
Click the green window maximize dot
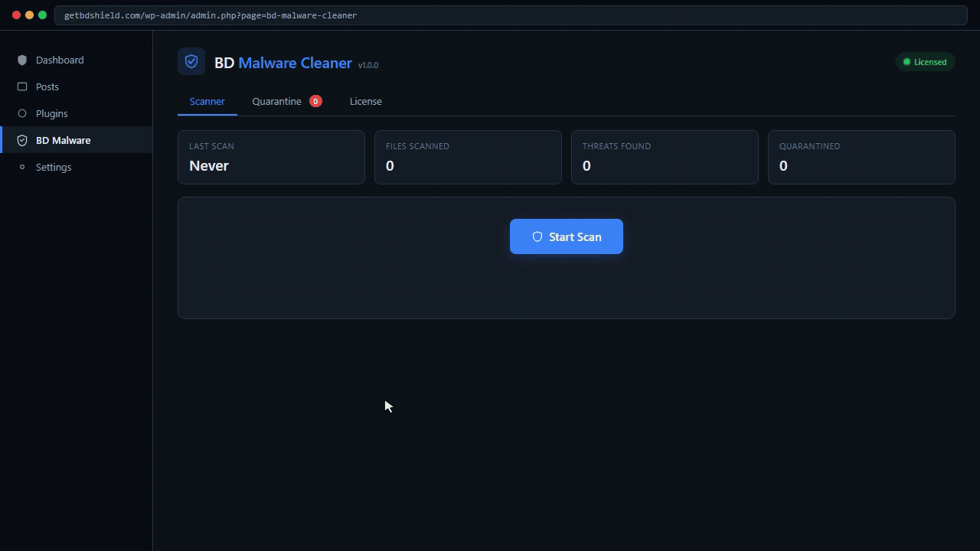click(42, 15)
